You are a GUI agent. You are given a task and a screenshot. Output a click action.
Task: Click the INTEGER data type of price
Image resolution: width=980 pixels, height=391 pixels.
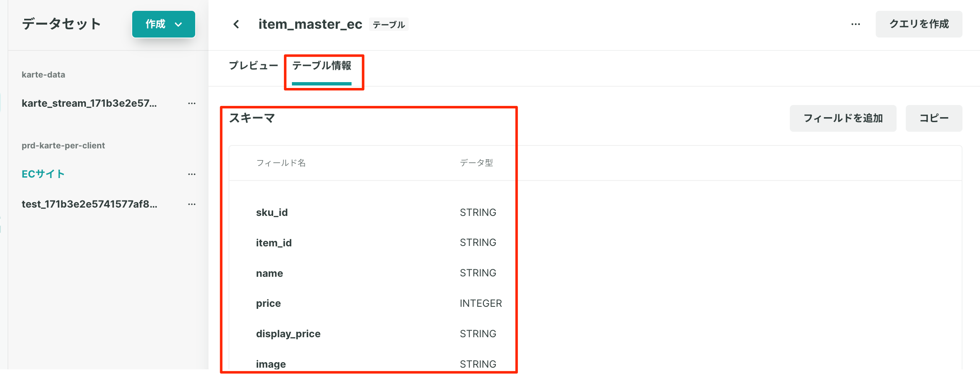click(481, 303)
